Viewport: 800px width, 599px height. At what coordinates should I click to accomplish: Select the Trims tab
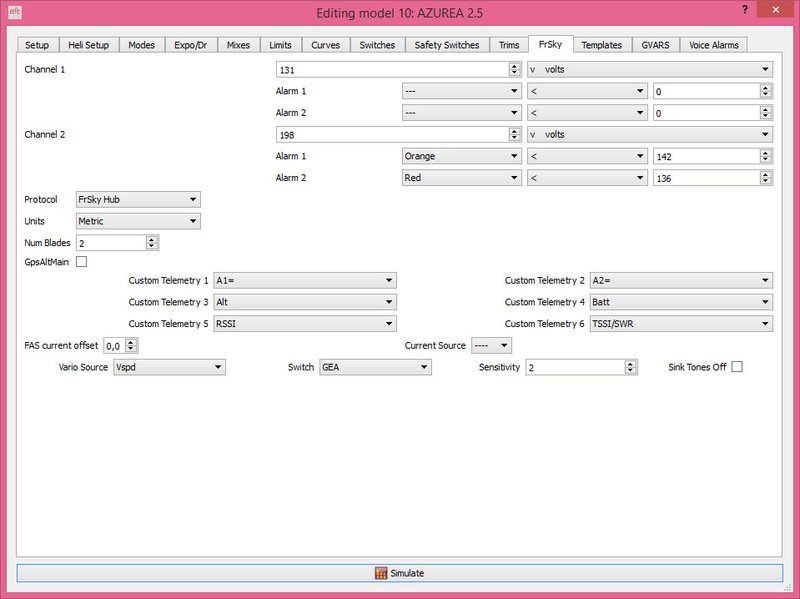509,45
